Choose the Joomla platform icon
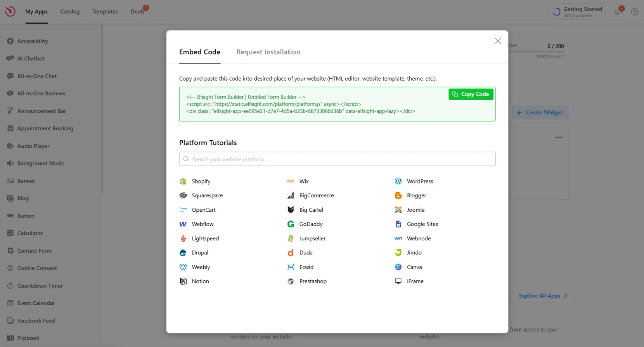The height and width of the screenshot is (347, 644). [398, 210]
